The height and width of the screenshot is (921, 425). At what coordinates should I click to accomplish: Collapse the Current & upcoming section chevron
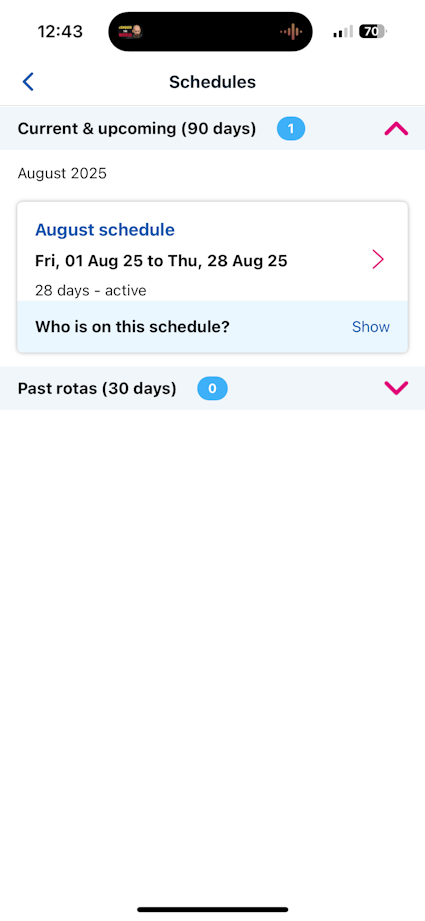tap(396, 129)
